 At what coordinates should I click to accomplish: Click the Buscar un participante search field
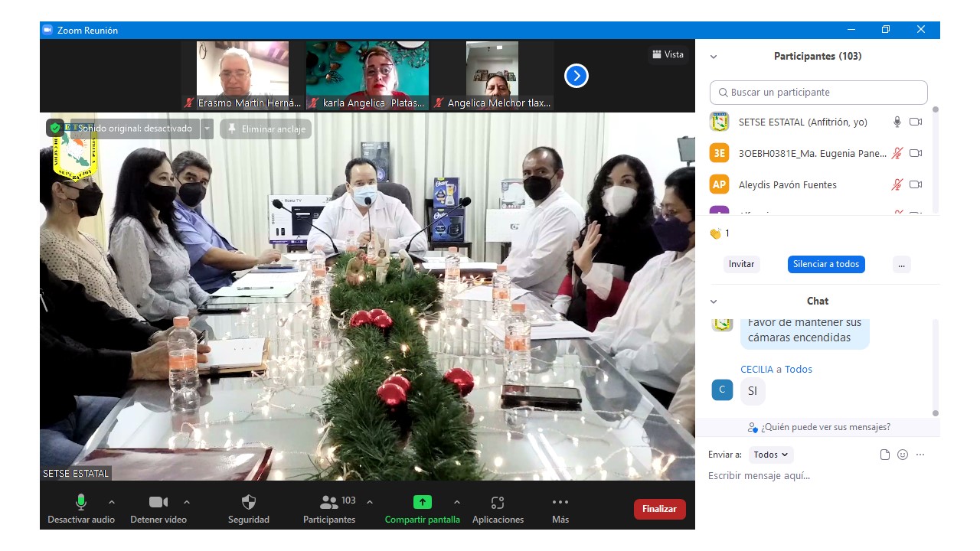point(818,92)
